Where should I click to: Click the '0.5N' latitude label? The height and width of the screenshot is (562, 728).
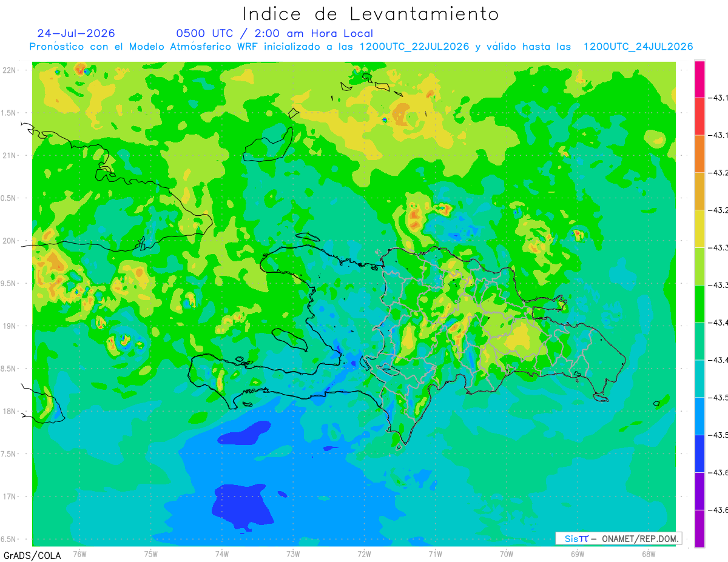pos(8,198)
